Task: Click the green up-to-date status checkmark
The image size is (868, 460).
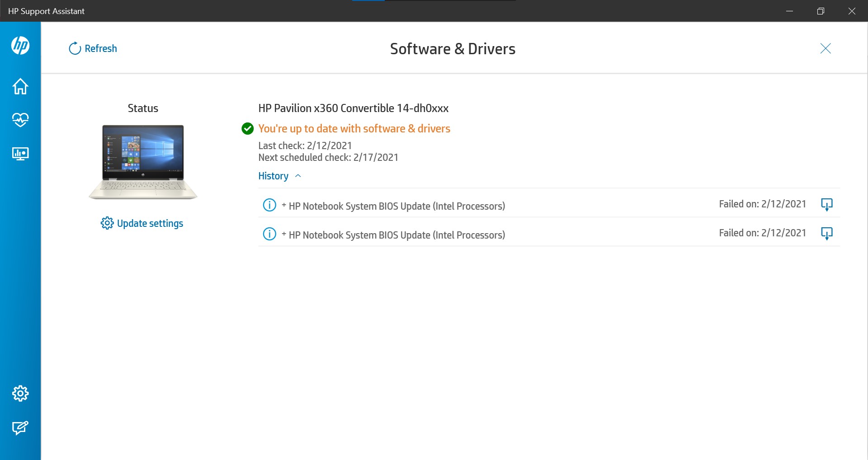Action: (x=247, y=128)
